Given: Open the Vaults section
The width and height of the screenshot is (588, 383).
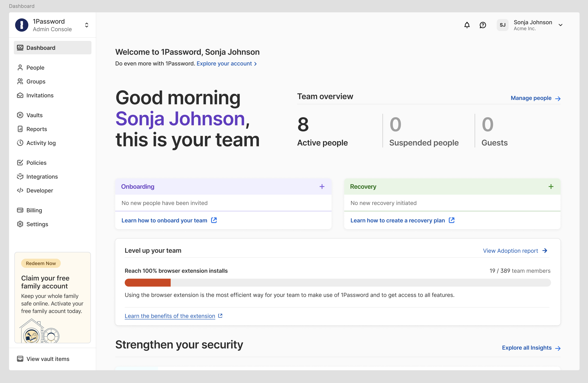Looking at the screenshot, I should [x=34, y=115].
